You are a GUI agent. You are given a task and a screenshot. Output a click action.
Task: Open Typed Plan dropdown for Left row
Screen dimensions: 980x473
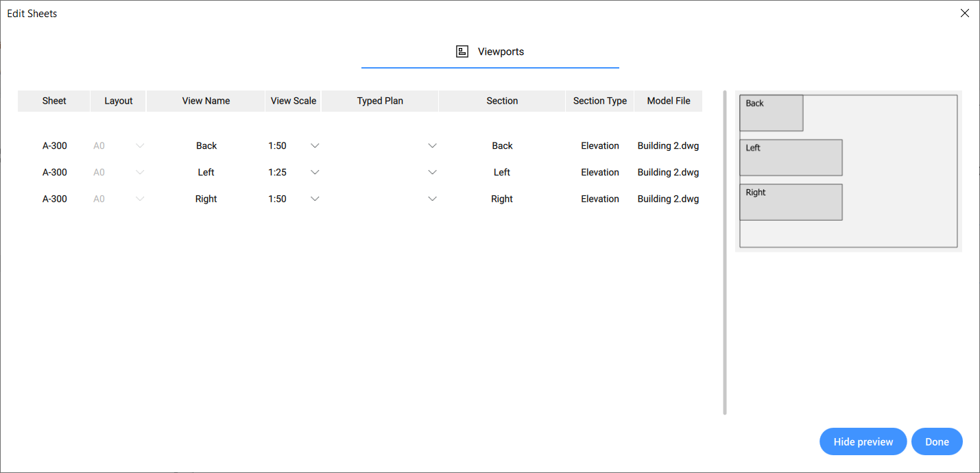pos(432,172)
